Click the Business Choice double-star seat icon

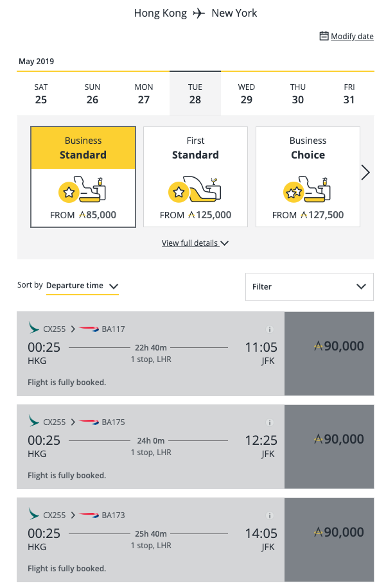point(307,189)
